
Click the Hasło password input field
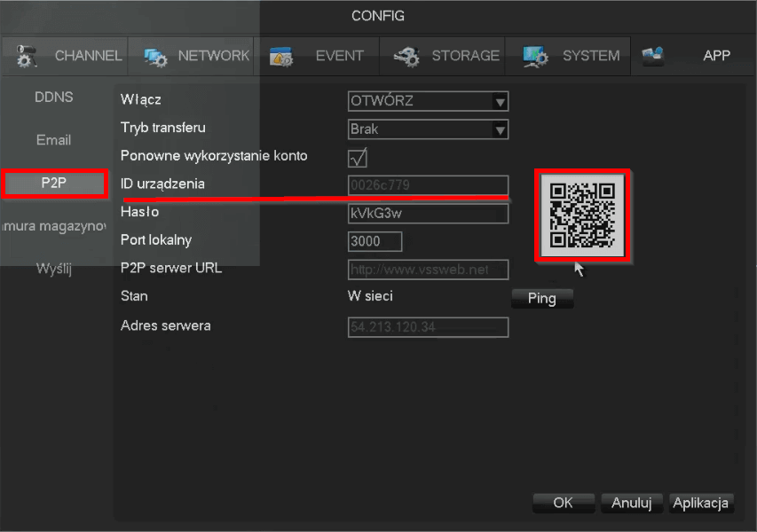click(428, 214)
